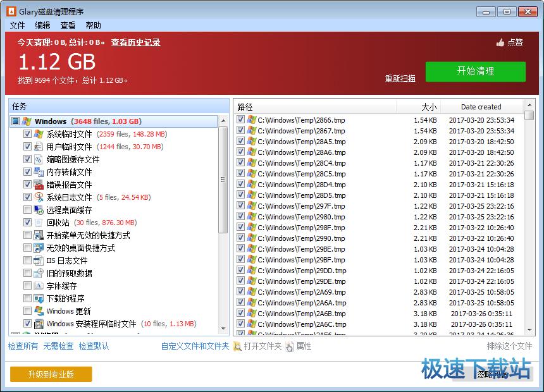
Task: Uncheck the 2866.tmp file checkbox
Action: tap(240, 119)
